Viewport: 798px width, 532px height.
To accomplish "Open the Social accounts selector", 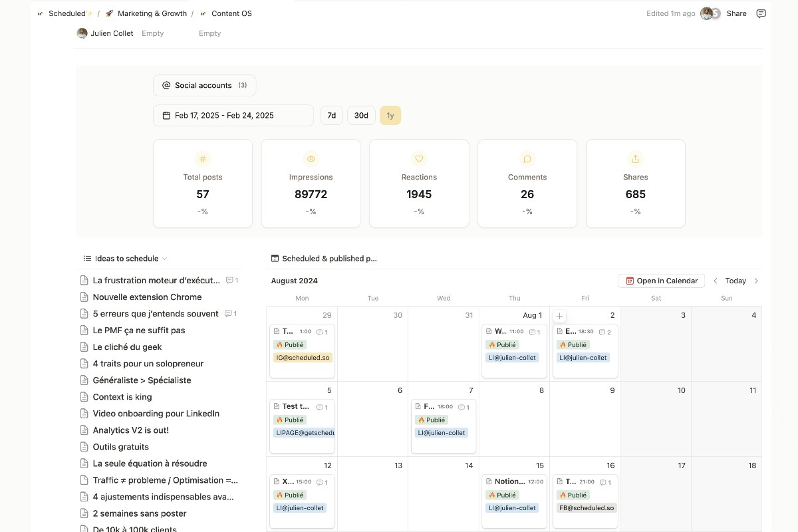I will click(x=204, y=85).
